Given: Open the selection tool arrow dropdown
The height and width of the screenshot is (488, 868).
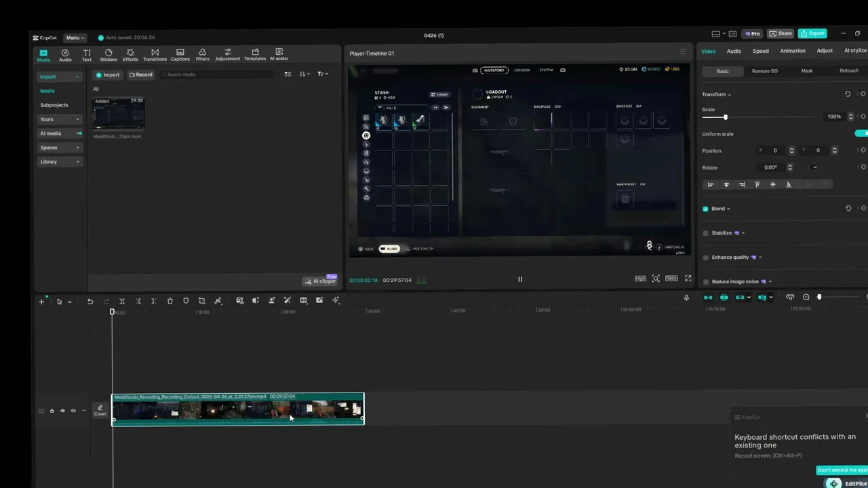Looking at the screenshot, I should click(x=69, y=302).
